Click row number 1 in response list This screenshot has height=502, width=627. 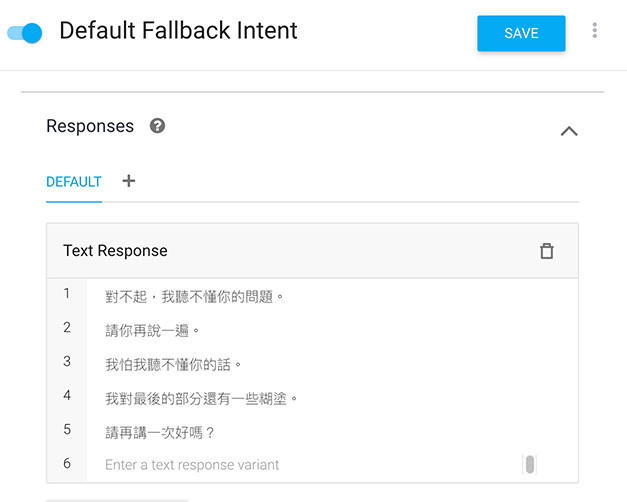[x=67, y=294]
